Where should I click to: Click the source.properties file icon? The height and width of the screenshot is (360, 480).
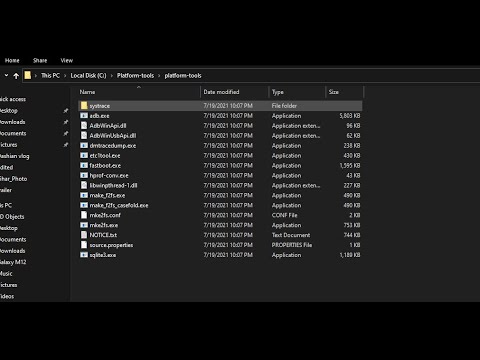[x=84, y=245]
